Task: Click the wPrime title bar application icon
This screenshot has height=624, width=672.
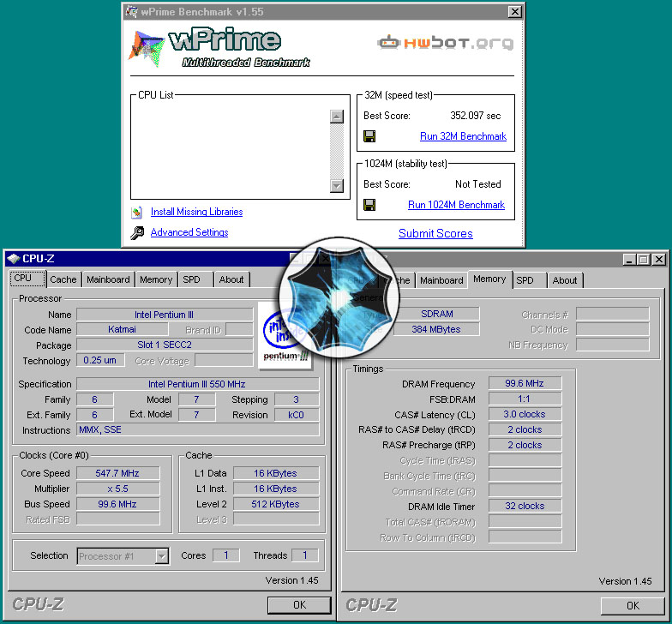Action: [131, 12]
